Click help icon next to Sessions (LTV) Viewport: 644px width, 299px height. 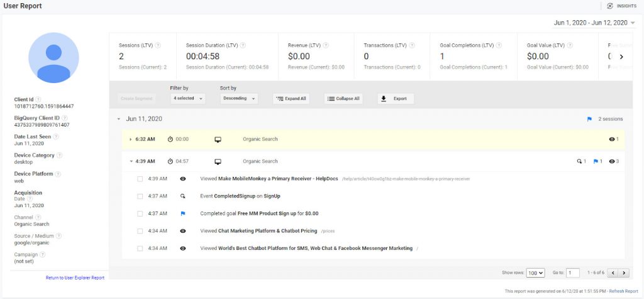(158, 45)
